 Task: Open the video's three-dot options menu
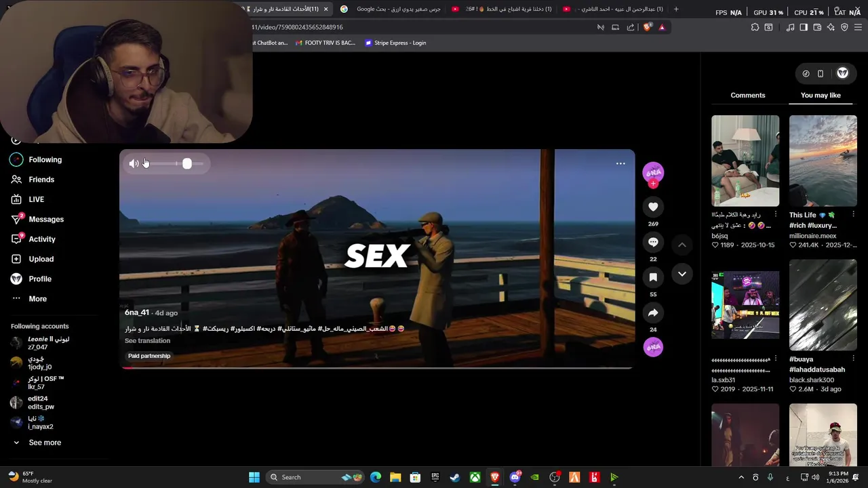[x=620, y=163]
